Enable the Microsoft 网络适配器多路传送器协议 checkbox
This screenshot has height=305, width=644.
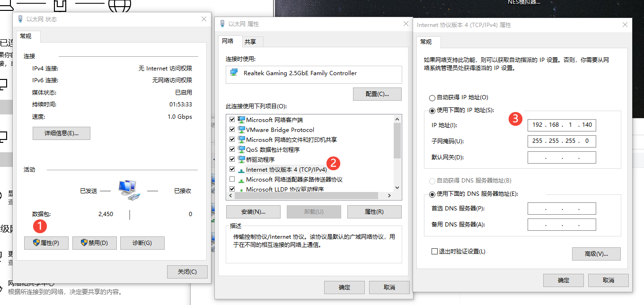232,180
